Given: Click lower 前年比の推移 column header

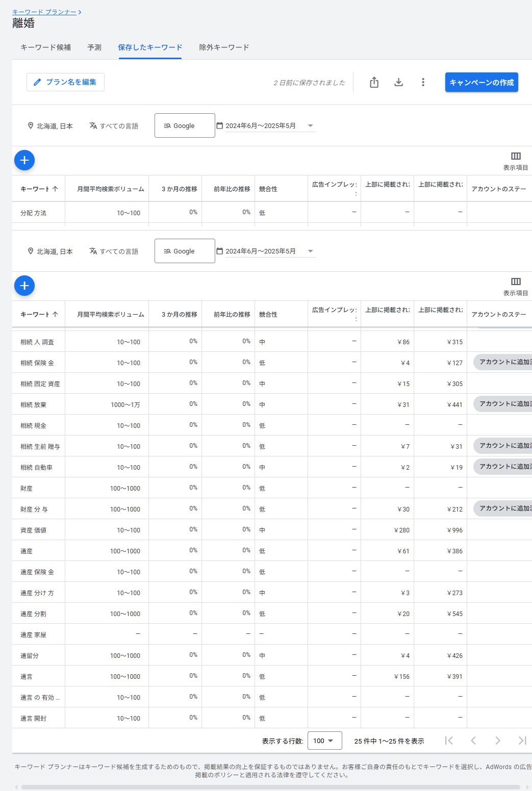Looking at the screenshot, I should 232,314.
